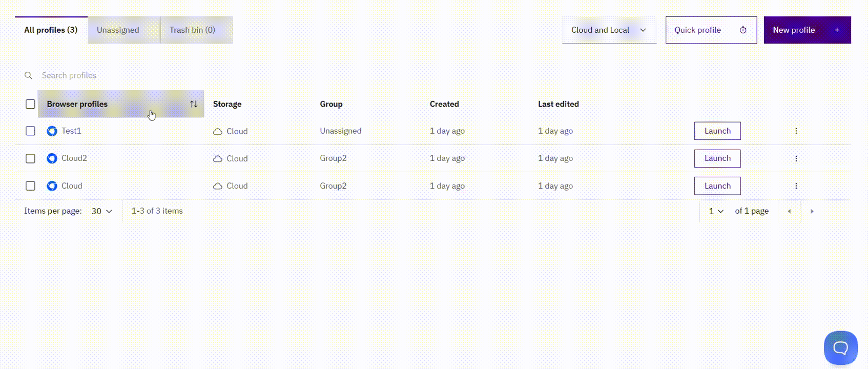868x369 pixels.
Task: Go to the previous page arrow
Action: click(x=789, y=211)
